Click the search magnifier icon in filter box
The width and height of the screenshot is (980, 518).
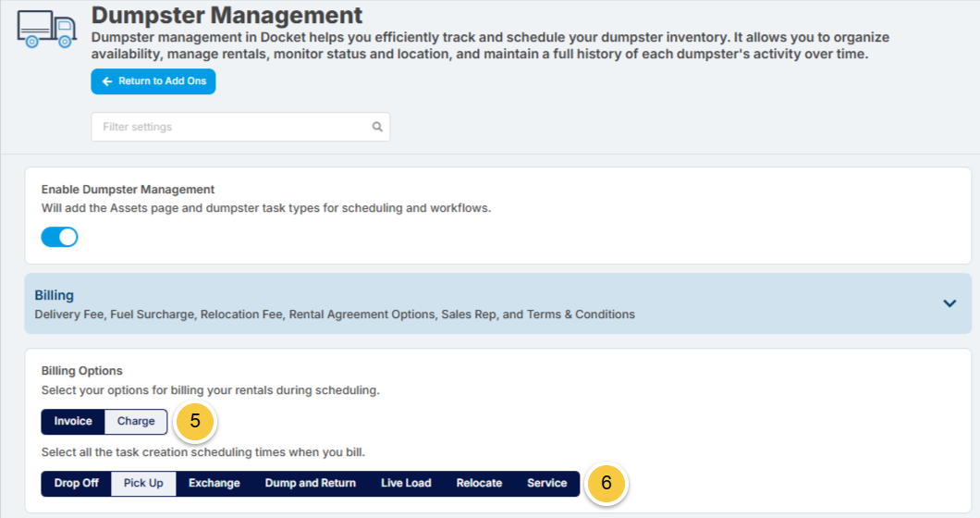[x=377, y=127]
